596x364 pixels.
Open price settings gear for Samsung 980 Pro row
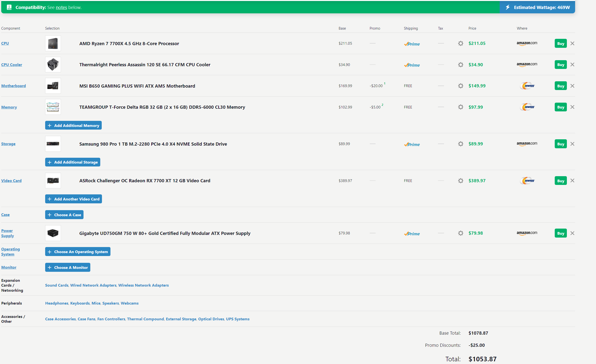[x=461, y=144]
